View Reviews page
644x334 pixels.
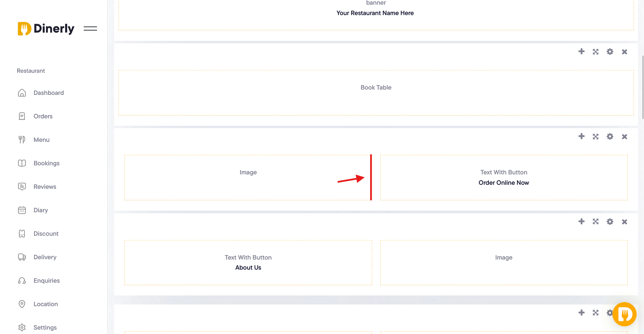[x=45, y=187]
